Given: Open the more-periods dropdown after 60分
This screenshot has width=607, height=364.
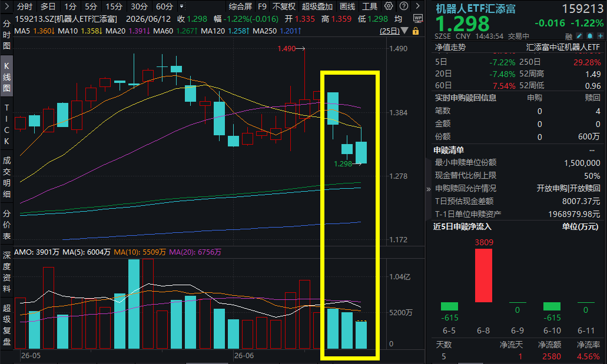Looking at the screenshot, I should tap(181, 6).
